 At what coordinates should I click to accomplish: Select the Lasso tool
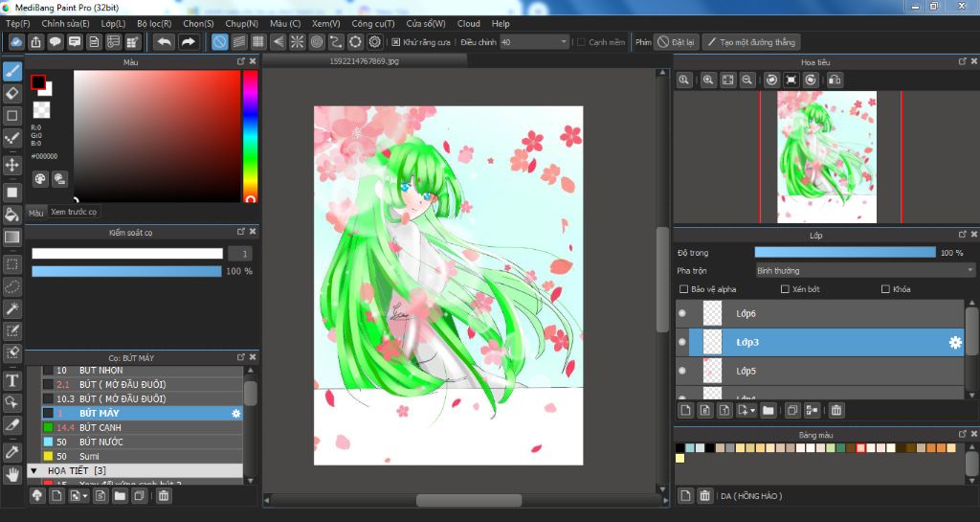[x=11, y=286]
